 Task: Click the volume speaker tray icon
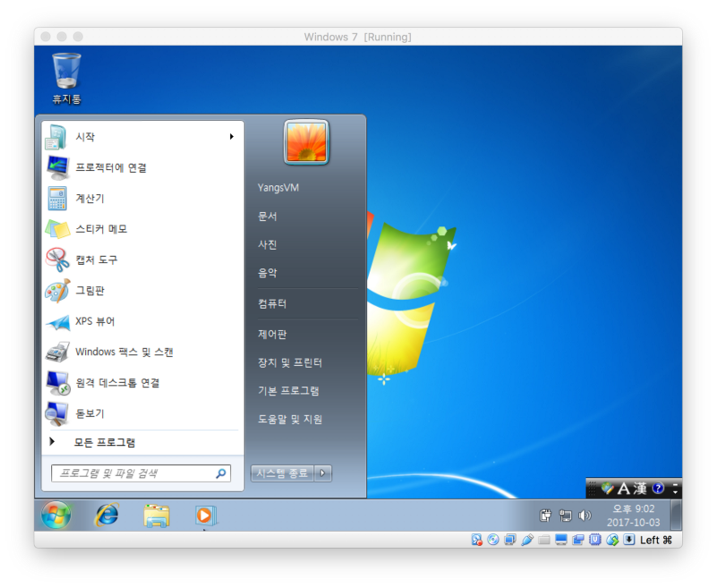584,516
